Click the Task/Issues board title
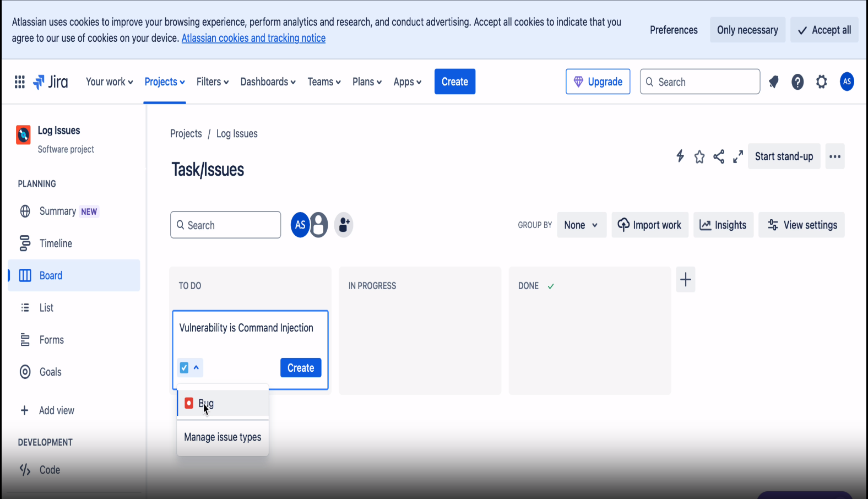Viewport: 868px width, 499px height. 208,170
